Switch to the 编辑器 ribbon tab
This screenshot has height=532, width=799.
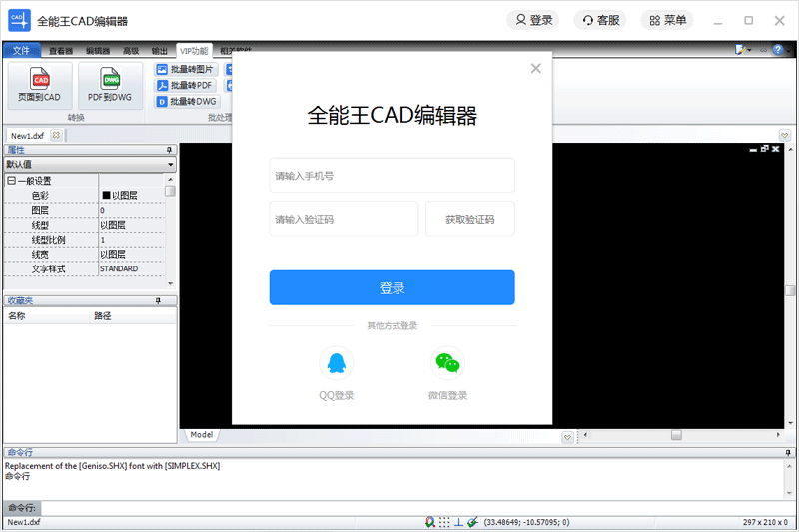(x=97, y=51)
